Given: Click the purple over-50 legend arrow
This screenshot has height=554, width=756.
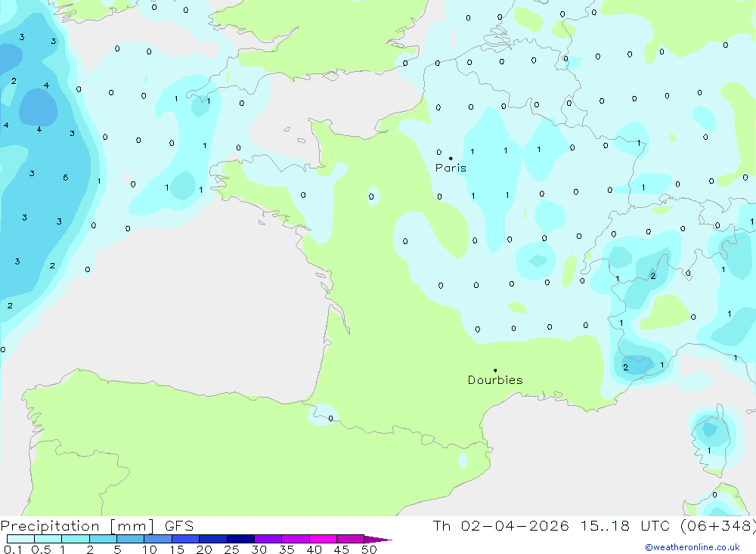Looking at the screenshot, I should 378,540.
